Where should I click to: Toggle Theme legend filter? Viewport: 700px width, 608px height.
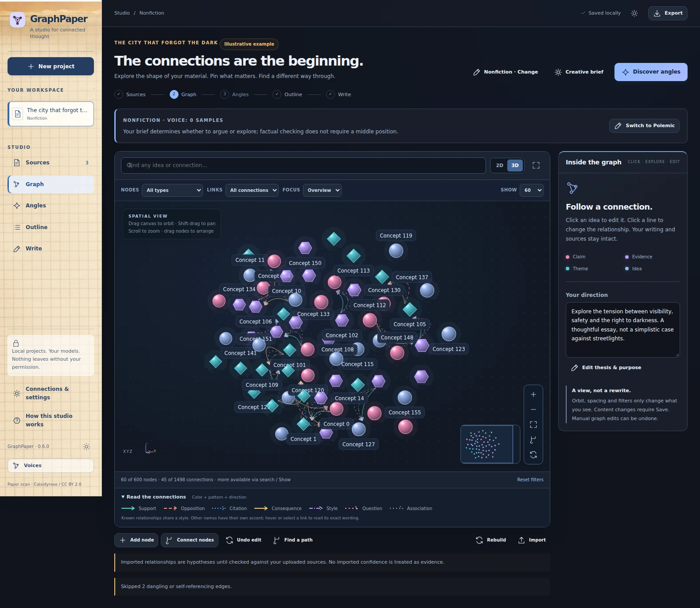click(577, 269)
